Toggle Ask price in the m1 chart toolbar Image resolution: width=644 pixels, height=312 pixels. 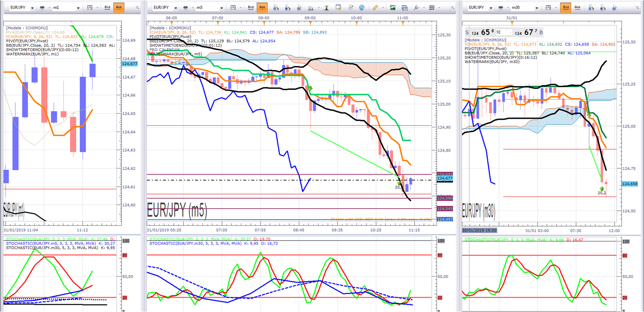pos(119,8)
